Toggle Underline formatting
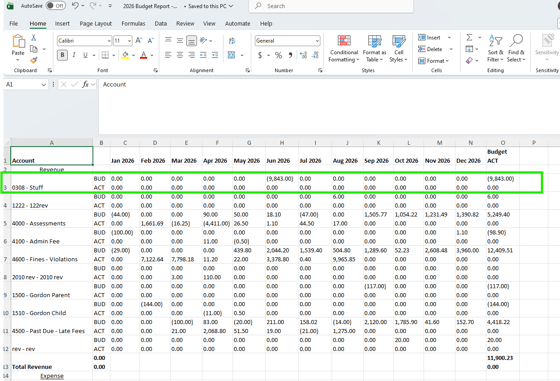The image size is (560, 381). pyautogui.click(x=85, y=55)
